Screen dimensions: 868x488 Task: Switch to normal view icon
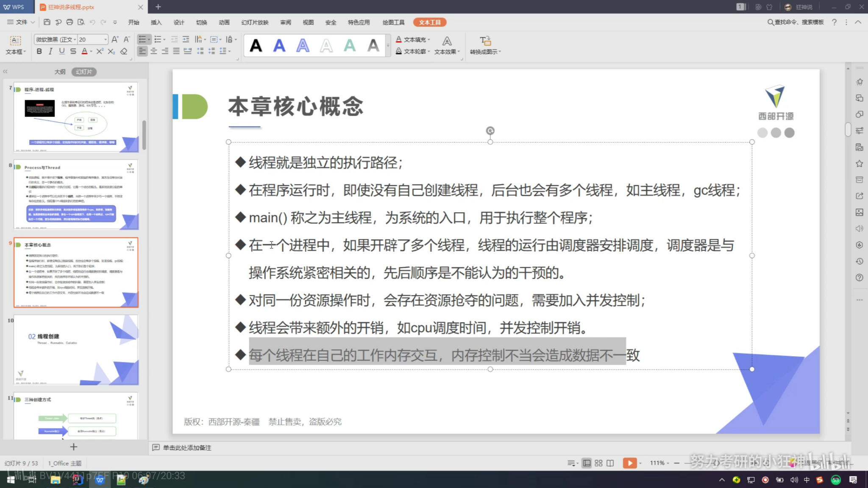pyautogui.click(x=587, y=463)
